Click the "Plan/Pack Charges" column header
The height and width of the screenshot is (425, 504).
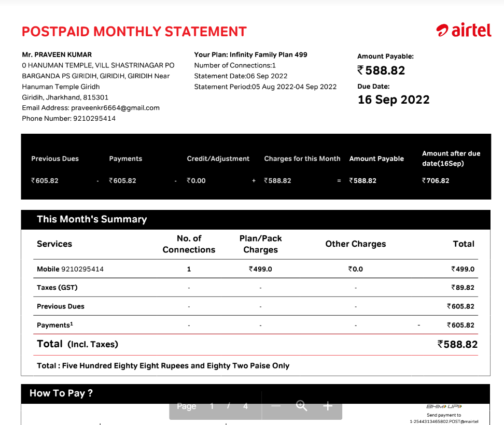tap(261, 244)
